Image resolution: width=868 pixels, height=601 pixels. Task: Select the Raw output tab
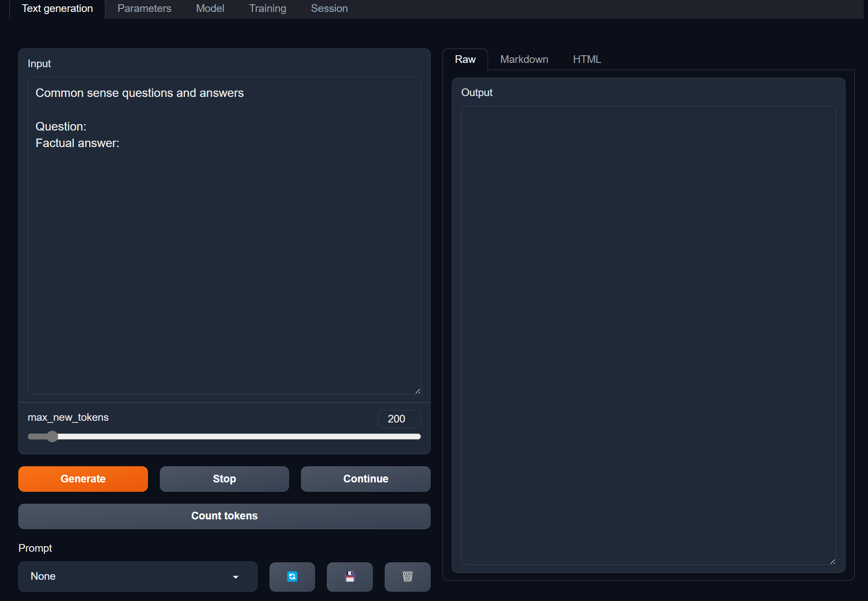click(x=465, y=59)
